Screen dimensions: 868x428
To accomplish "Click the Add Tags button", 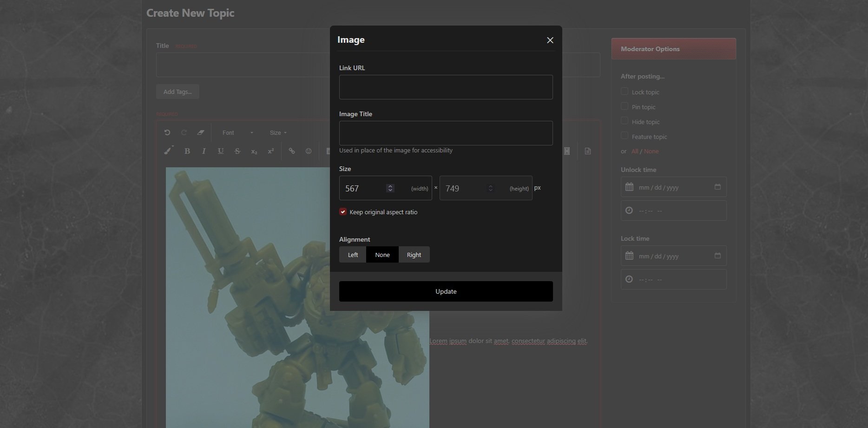I will tap(178, 92).
